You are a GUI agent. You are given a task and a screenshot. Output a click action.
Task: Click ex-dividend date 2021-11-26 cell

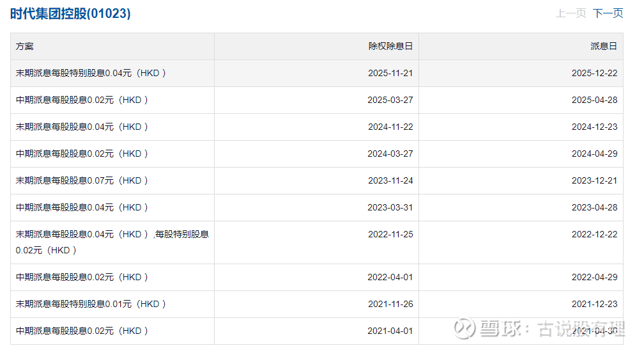coord(390,304)
